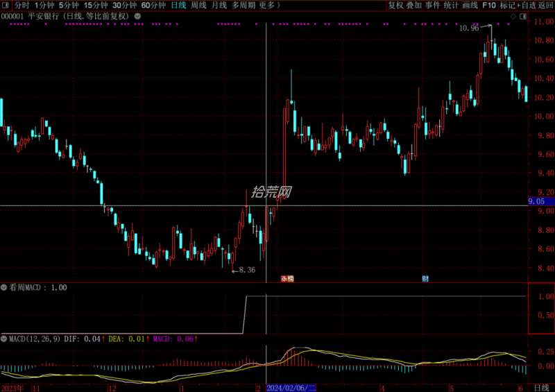The width and height of the screenshot is (555, 392).
Task: Expand the 更多 periods menu
Action: [x=269, y=6]
